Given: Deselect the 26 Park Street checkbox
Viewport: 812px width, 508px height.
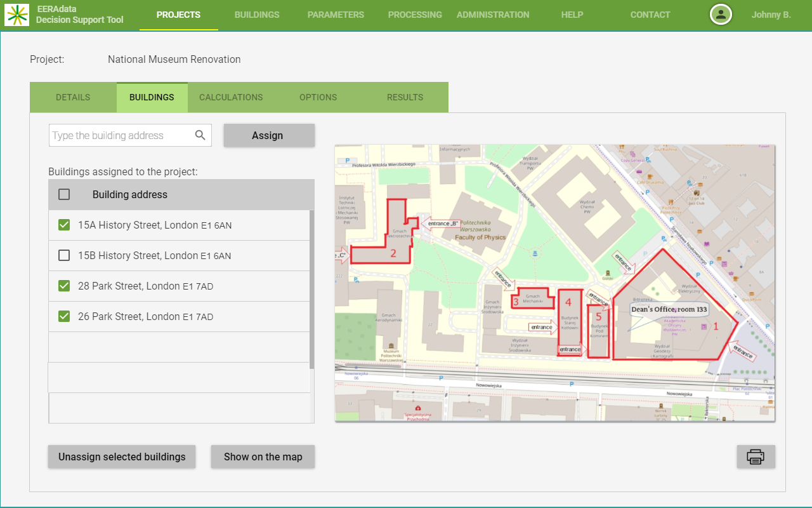Looking at the screenshot, I should tap(64, 316).
